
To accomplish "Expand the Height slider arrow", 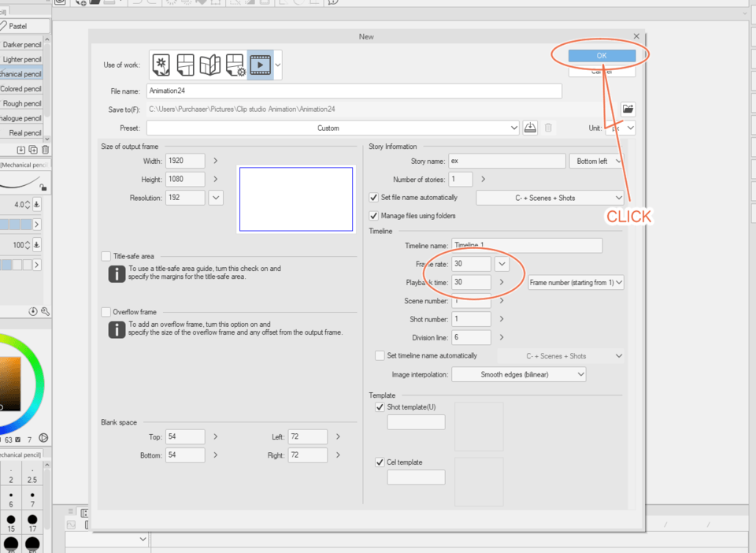I will 216,179.
